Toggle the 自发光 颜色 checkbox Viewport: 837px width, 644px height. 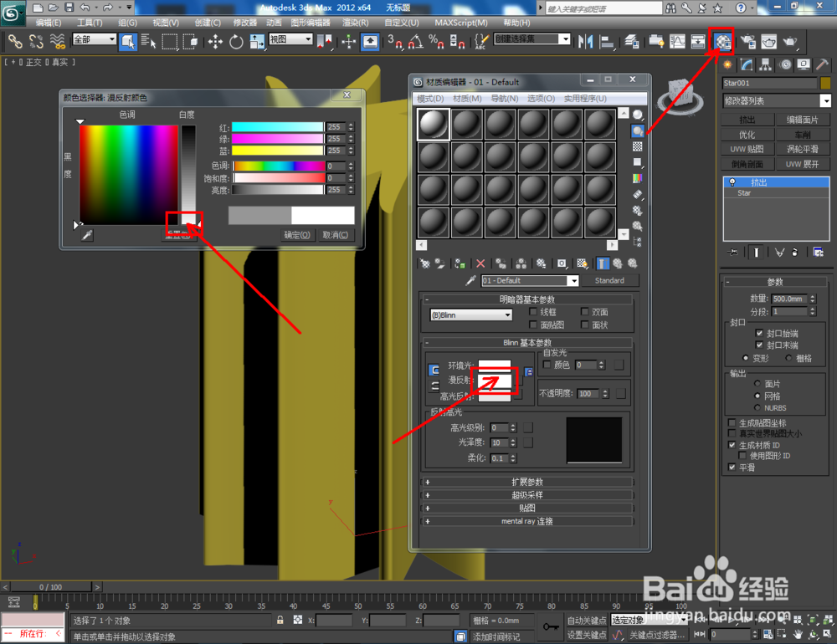tap(547, 365)
